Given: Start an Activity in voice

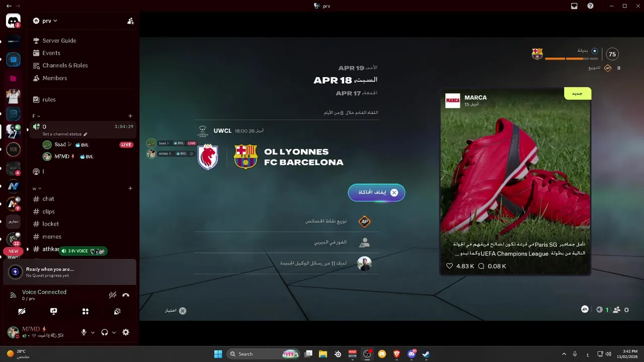Looking at the screenshot, I should (x=86, y=312).
